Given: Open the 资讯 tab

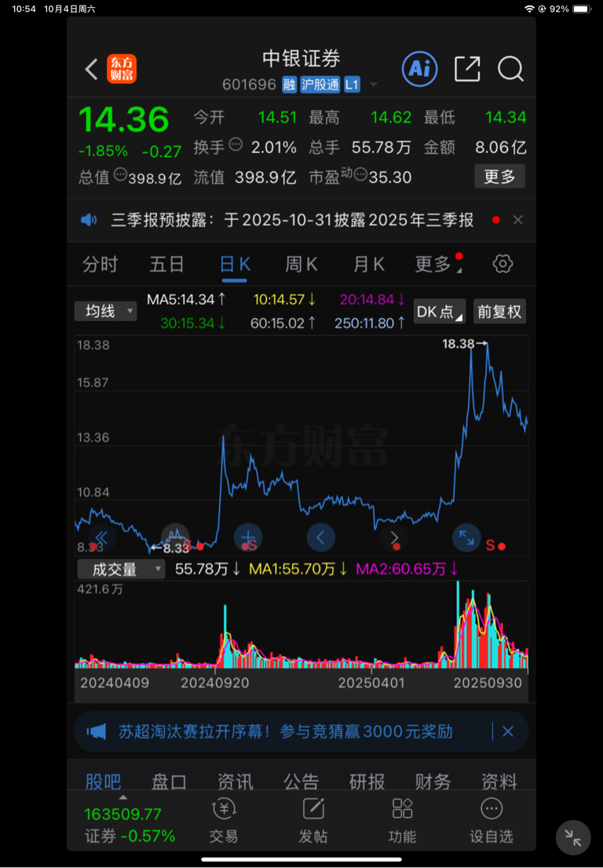Looking at the screenshot, I should [236, 781].
